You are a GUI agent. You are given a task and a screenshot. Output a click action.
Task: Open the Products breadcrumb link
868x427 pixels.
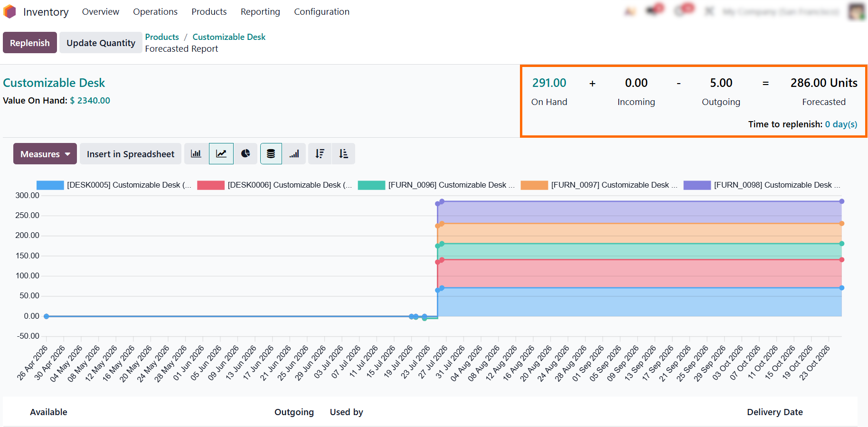[162, 37]
